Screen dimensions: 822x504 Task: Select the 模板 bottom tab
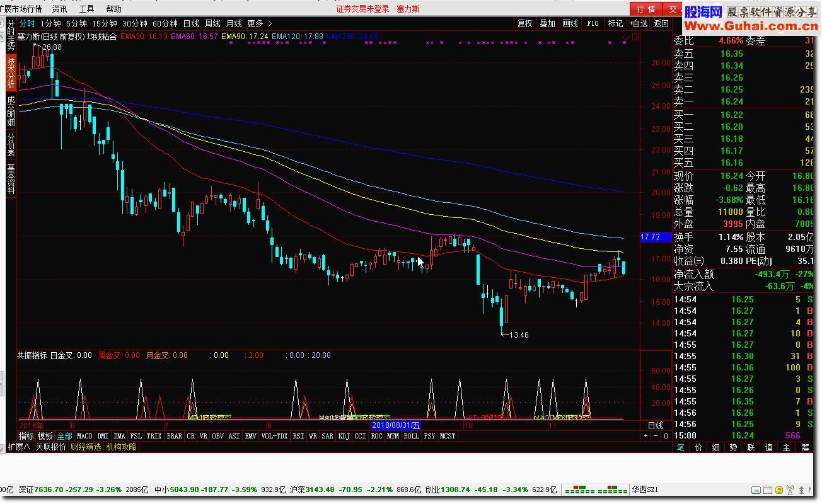tap(45, 436)
